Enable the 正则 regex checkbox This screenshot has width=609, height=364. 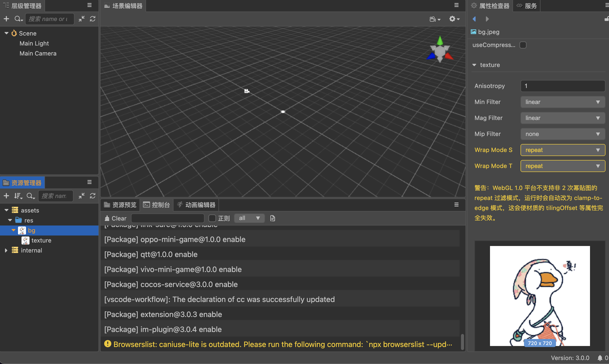click(x=212, y=218)
